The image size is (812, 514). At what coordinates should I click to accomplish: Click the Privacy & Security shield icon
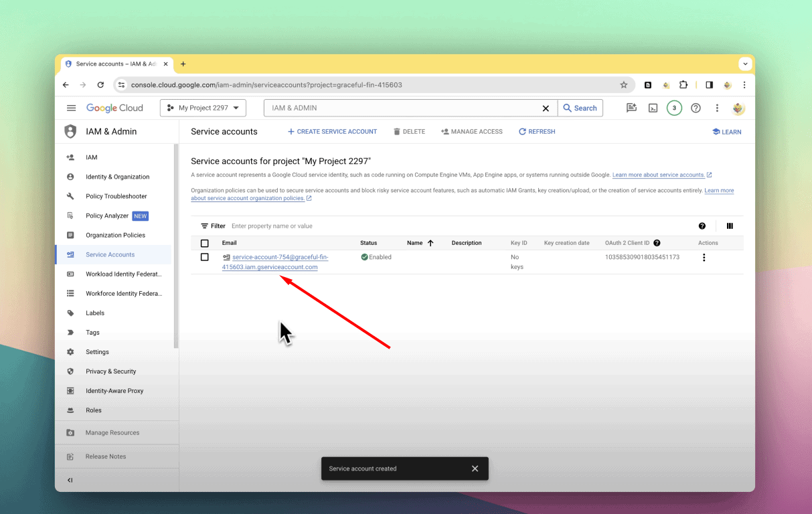tap(70, 371)
